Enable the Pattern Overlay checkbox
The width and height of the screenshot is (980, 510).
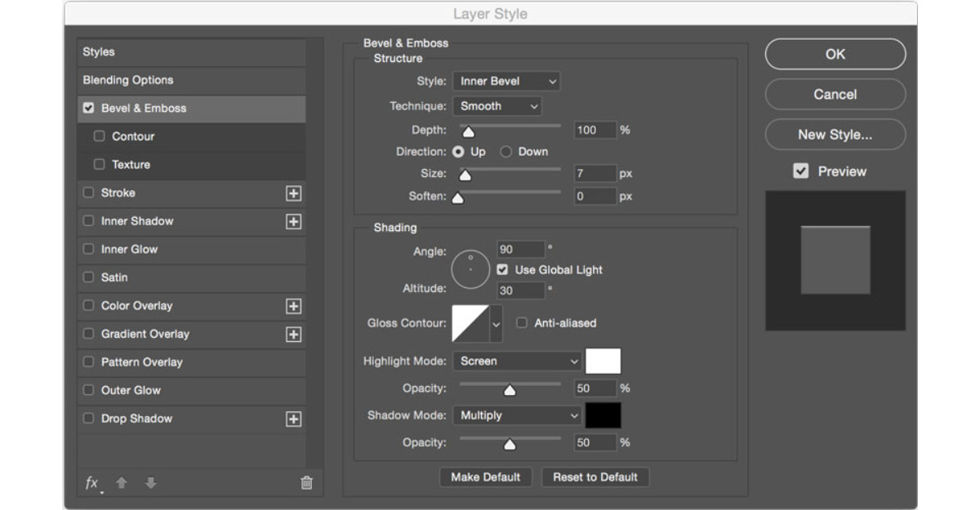click(x=89, y=361)
